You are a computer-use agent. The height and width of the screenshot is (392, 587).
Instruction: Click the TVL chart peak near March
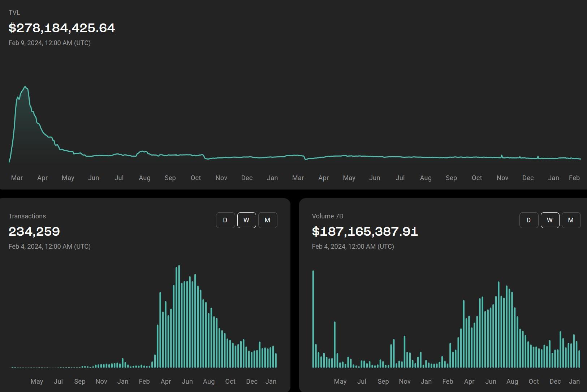click(25, 87)
